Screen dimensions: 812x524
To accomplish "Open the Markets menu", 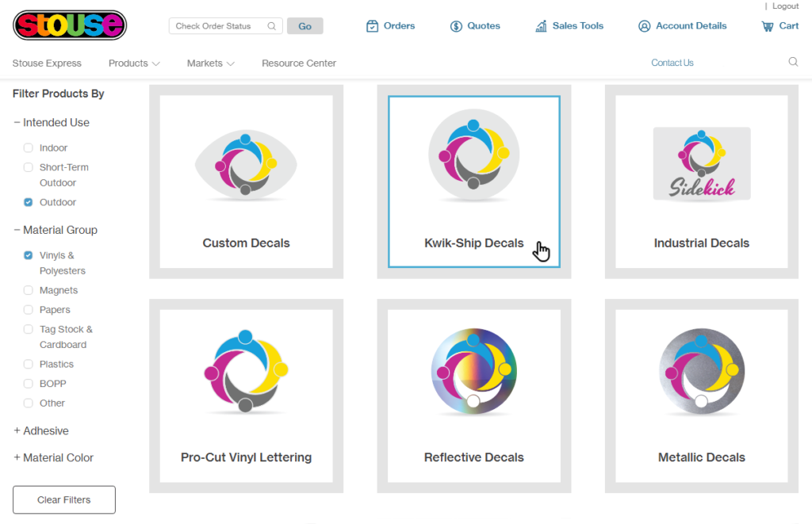I will [x=209, y=63].
